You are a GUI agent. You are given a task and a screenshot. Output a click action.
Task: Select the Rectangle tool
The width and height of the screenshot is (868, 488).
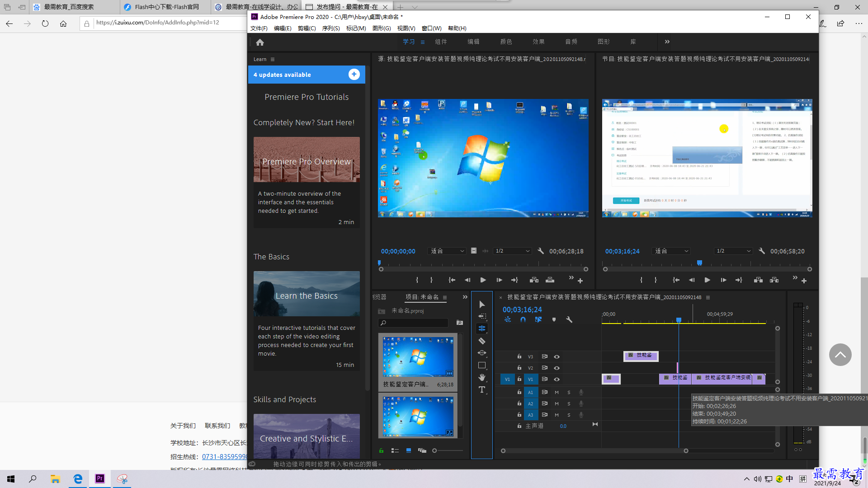(482, 365)
